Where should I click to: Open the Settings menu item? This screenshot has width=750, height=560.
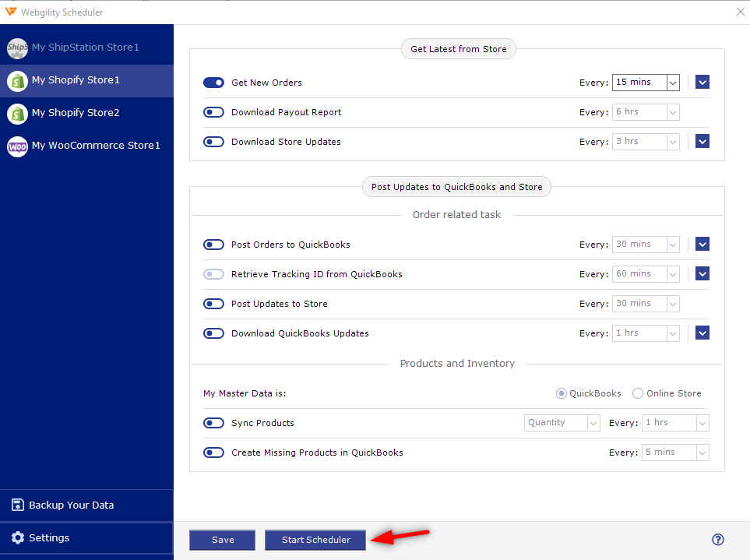[x=86, y=538]
